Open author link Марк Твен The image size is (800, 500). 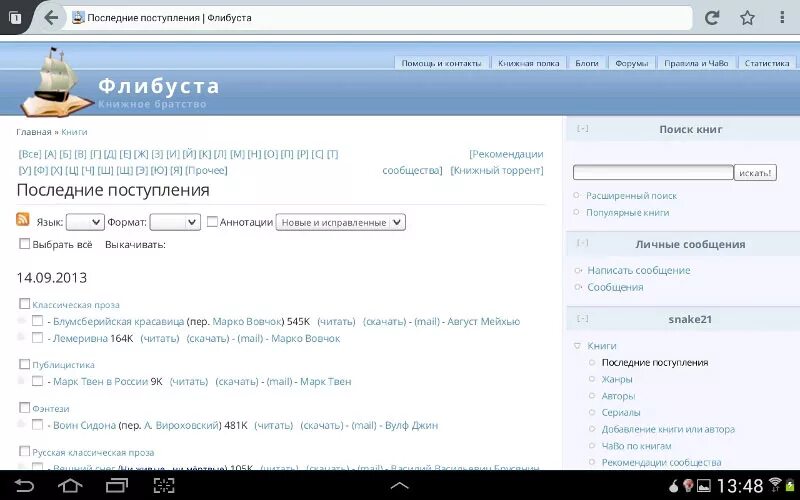(x=326, y=381)
